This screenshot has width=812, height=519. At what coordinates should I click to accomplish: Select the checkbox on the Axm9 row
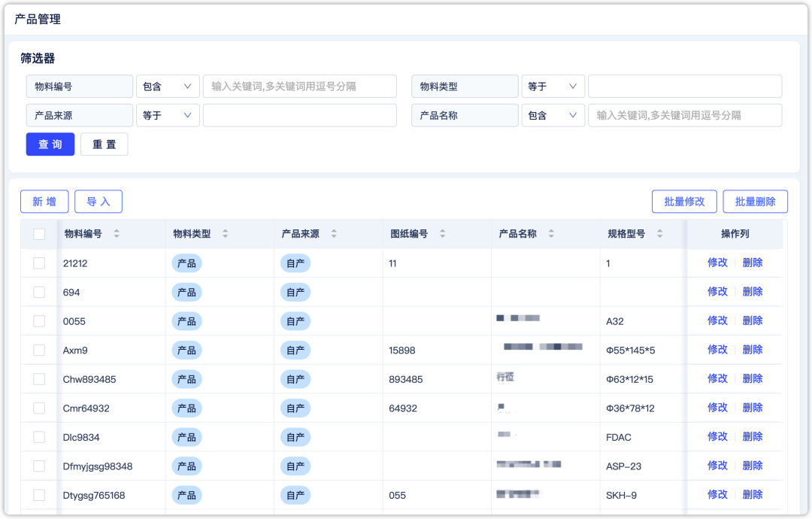coord(39,349)
